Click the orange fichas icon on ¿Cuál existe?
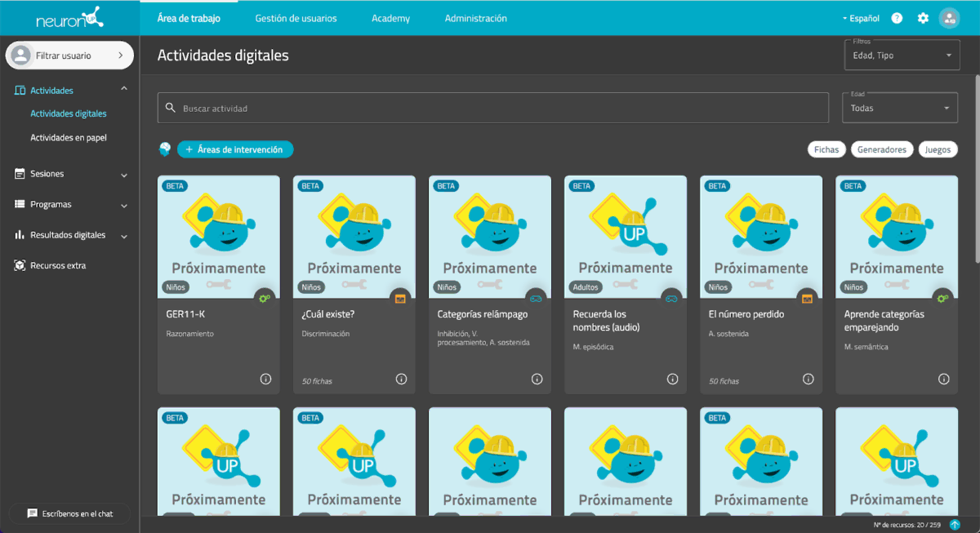The width and height of the screenshot is (980, 533). (x=399, y=299)
